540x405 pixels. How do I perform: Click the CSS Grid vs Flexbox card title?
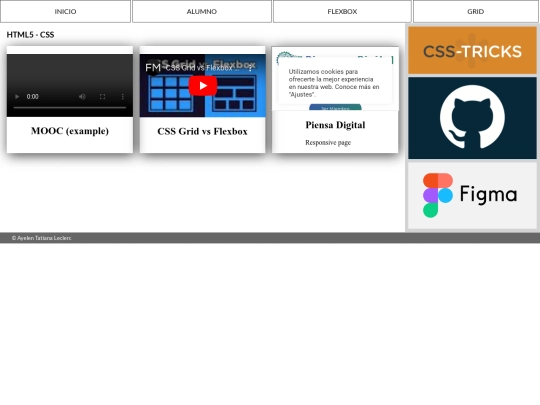(x=202, y=131)
